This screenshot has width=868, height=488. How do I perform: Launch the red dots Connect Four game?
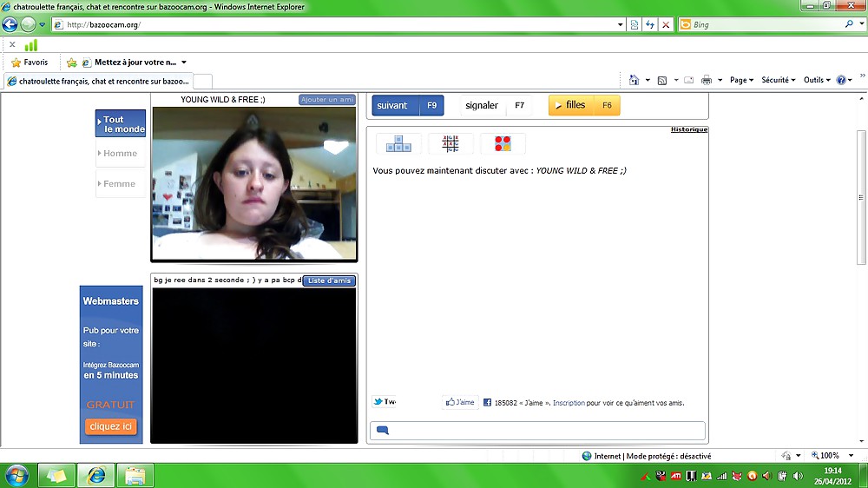click(x=503, y=144)
